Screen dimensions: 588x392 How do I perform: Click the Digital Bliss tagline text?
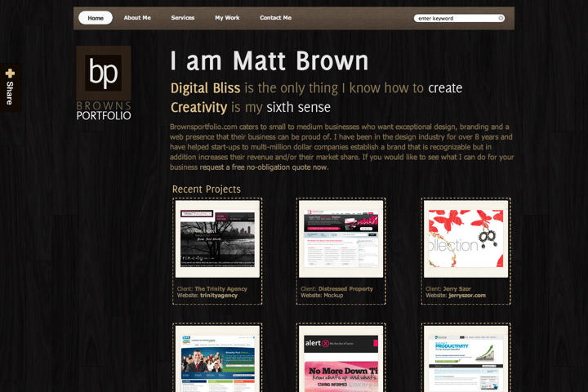point(206,88)
